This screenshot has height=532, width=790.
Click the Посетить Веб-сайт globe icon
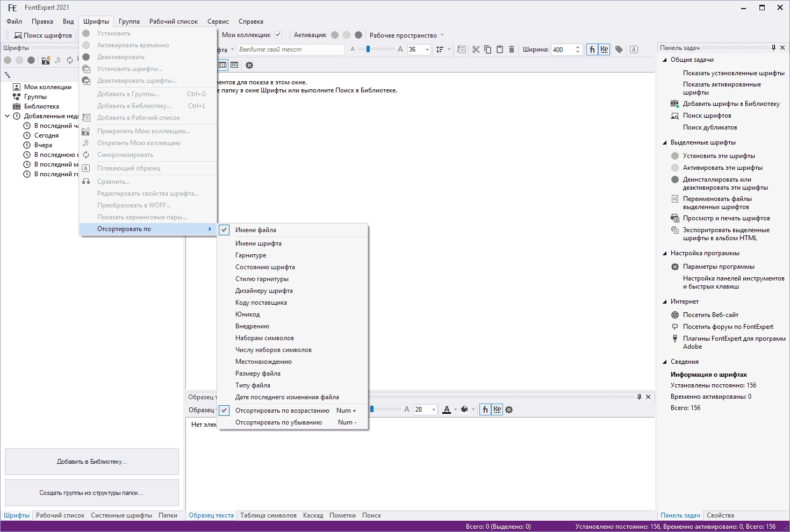coord(675,315)
